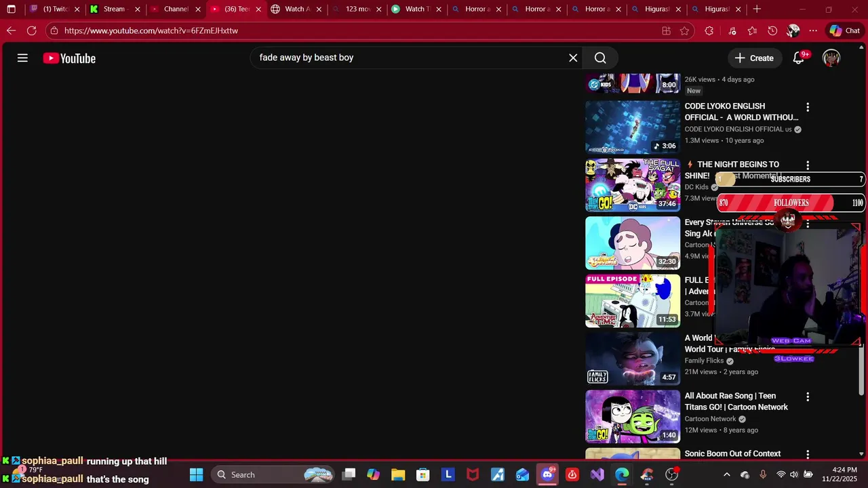Open the Family Flicks 4:57 video thumbnail
868x488 pixels.
pos(633,359)
